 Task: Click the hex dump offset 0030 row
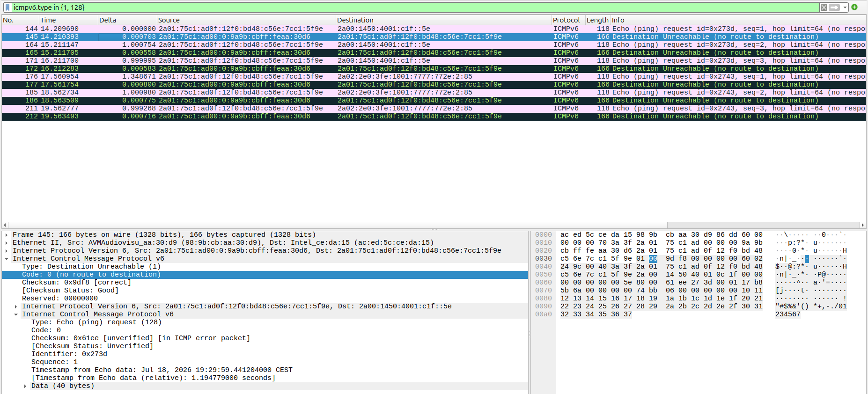point(544,259)
